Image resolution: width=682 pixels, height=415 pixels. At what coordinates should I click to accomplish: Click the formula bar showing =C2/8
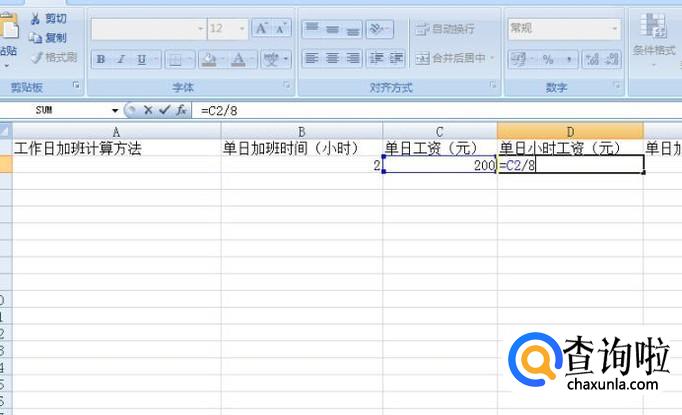437,110
